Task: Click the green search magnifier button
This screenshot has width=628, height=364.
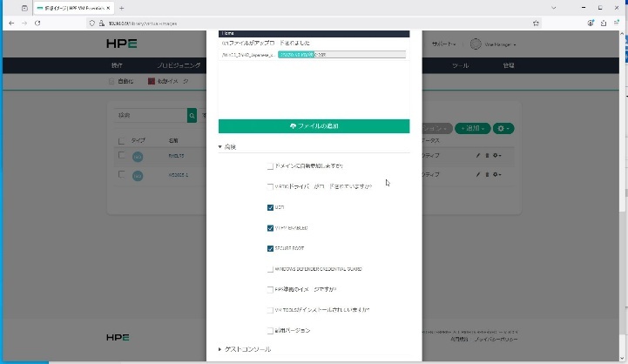Action: [x=192, y=115]
